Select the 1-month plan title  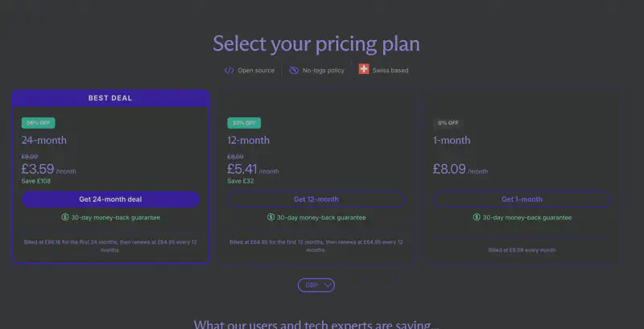[x=452, y=140]
